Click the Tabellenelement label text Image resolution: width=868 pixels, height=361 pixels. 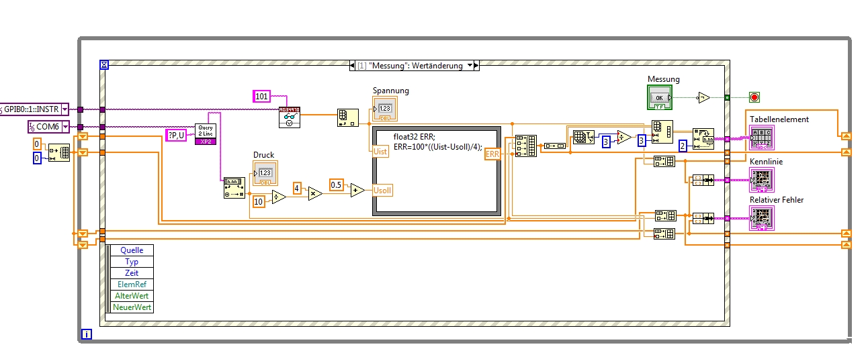(779, 119)
